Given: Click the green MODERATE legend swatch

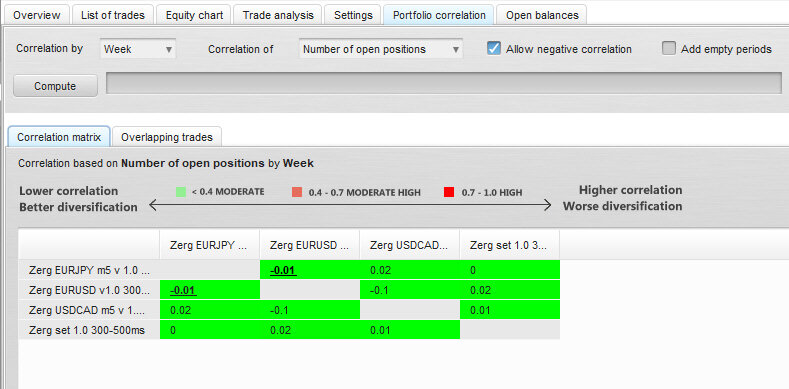Looking at the screenshot, I should (x=181, y=192).
